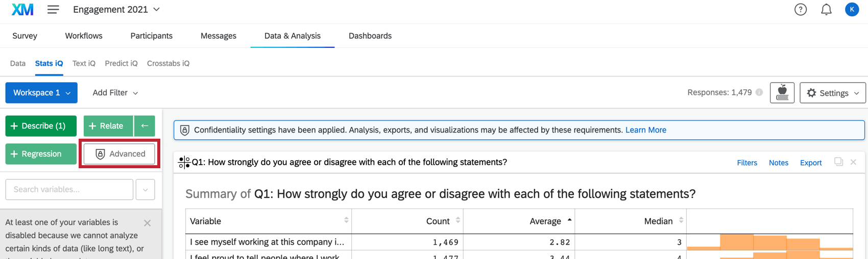Click the Advanced button
Screen dimensions: 868x259
[x=119, y=154]
